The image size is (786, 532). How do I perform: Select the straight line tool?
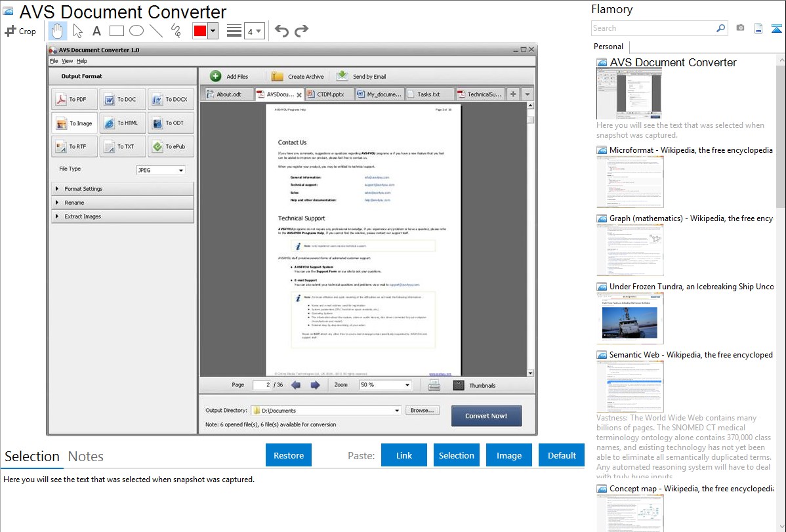pyautogui.click(x=156, y=31)
